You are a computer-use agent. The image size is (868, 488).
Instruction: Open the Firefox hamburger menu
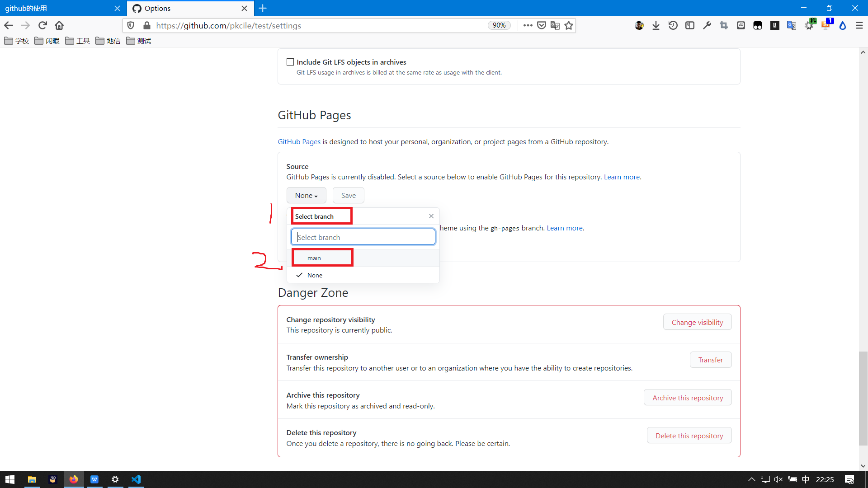(859, 25)
